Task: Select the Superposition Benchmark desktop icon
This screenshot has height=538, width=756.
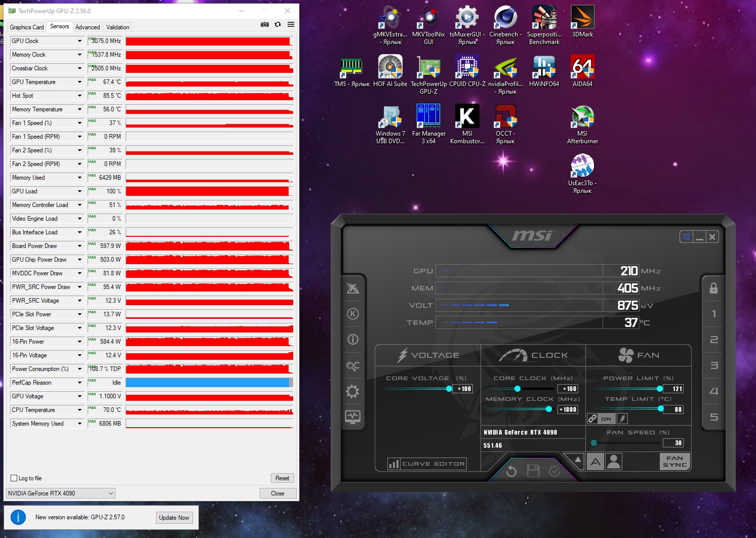Action: [x=544, y=25]
